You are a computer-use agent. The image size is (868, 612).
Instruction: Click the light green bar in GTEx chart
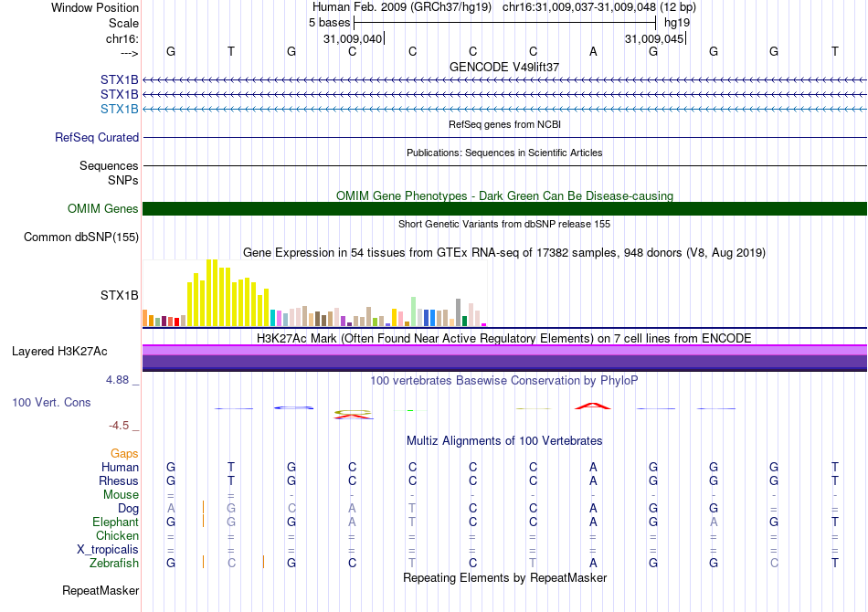click(413, 311)
